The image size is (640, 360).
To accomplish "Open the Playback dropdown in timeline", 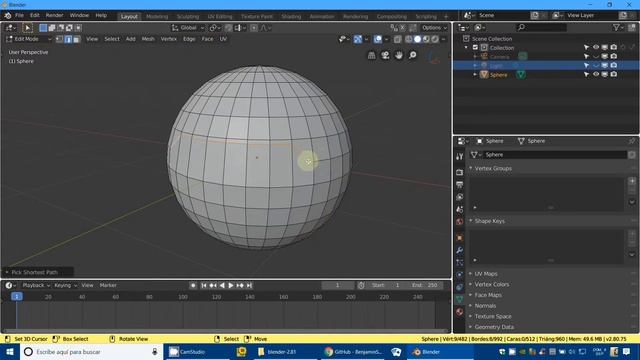I will click(x=36, y=285).
